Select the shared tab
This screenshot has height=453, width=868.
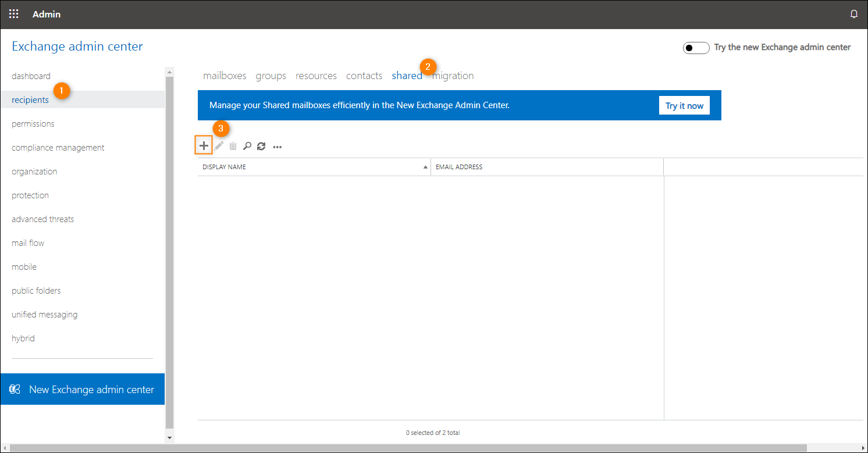coord(407,76)
